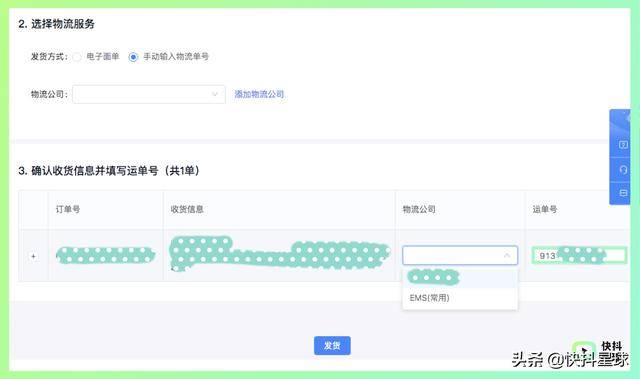Click the chevron arrow of the top 物流公司 select
Image resolution: width=640 pixels, height=379 pixels.
click(215, 94)
